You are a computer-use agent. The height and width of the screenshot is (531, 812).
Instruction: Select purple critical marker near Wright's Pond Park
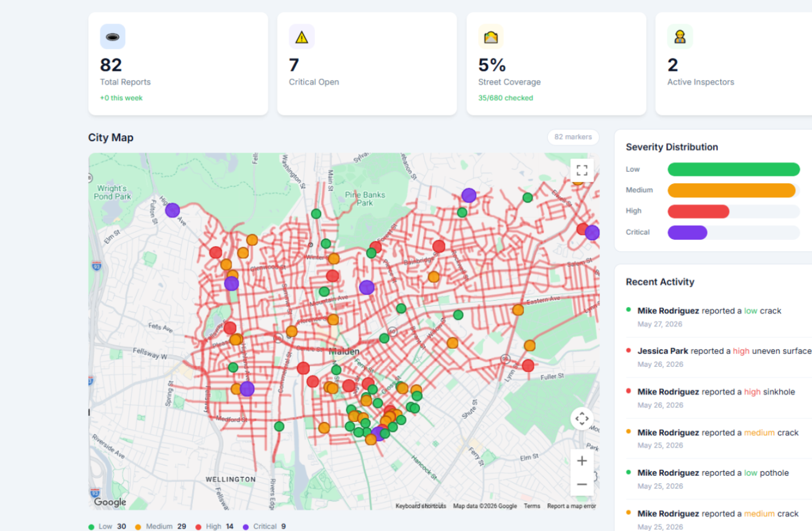(x=173, y=210)
